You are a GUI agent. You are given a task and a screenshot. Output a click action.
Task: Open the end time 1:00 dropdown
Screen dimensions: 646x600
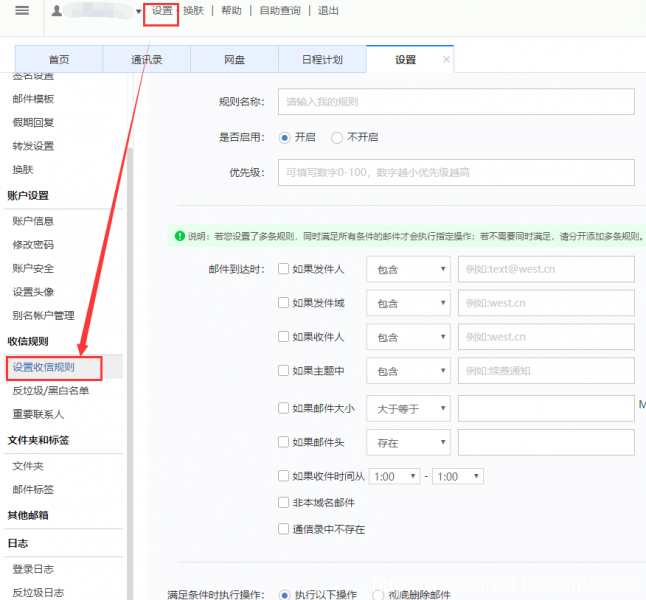458,476
